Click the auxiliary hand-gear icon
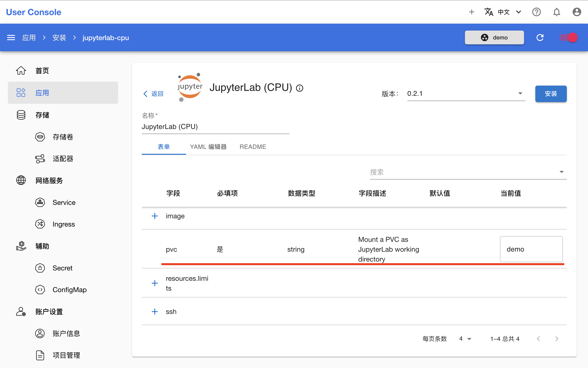 (x=21, y=246)
